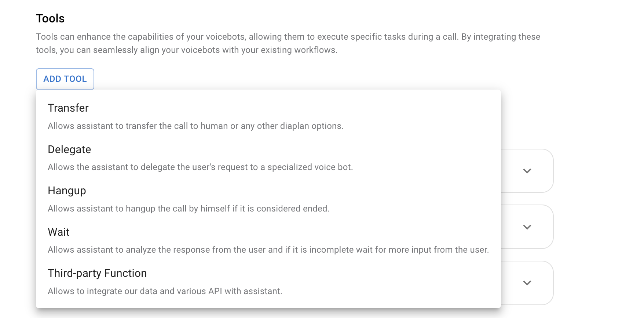Viewport: 644px width, 318px height.
Task: Select the Hangup tool option
Action: click(67, 191)
